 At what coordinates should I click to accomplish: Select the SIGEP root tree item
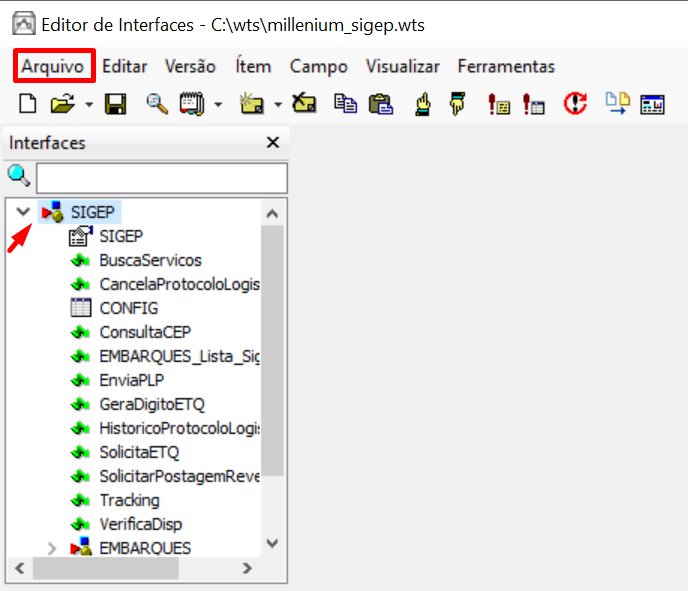[x=93, y=212]
